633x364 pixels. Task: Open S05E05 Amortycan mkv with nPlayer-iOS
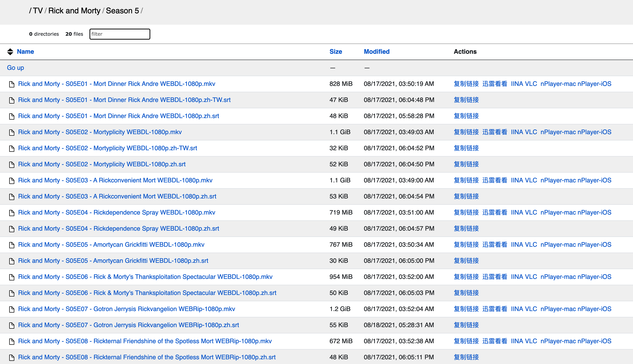coord(594,245)
